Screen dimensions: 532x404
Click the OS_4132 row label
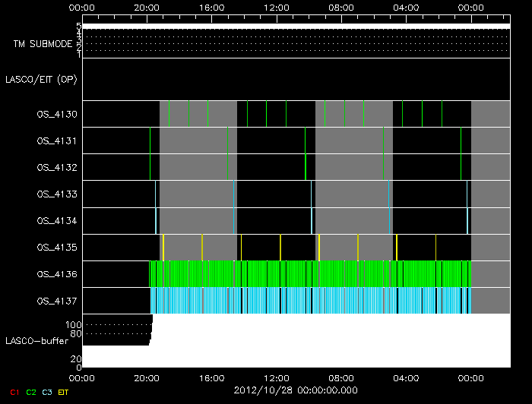[x=57, y=167]
